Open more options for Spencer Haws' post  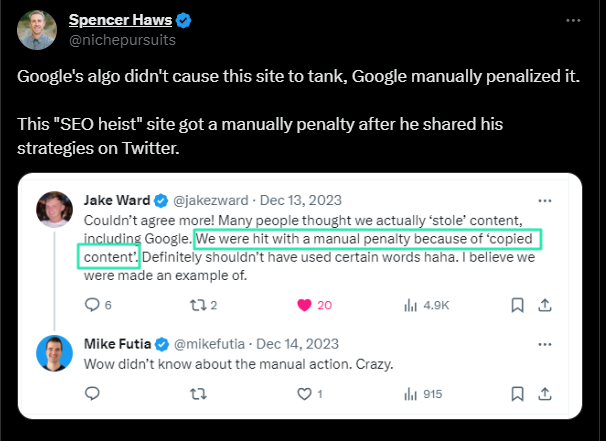572,21
